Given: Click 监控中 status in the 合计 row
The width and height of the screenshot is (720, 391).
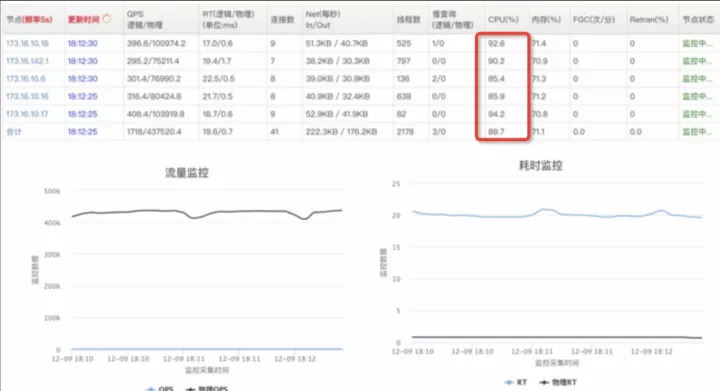Looking at the screenshot, I should point(697,132).
